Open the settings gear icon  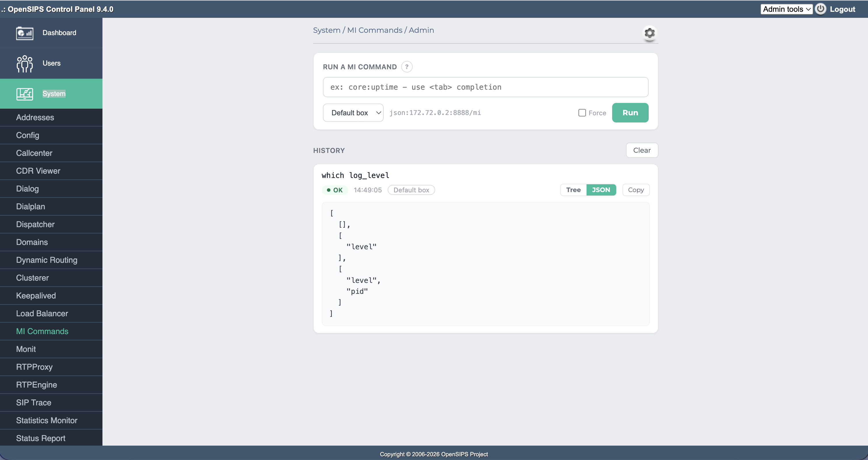pos(649,33)
